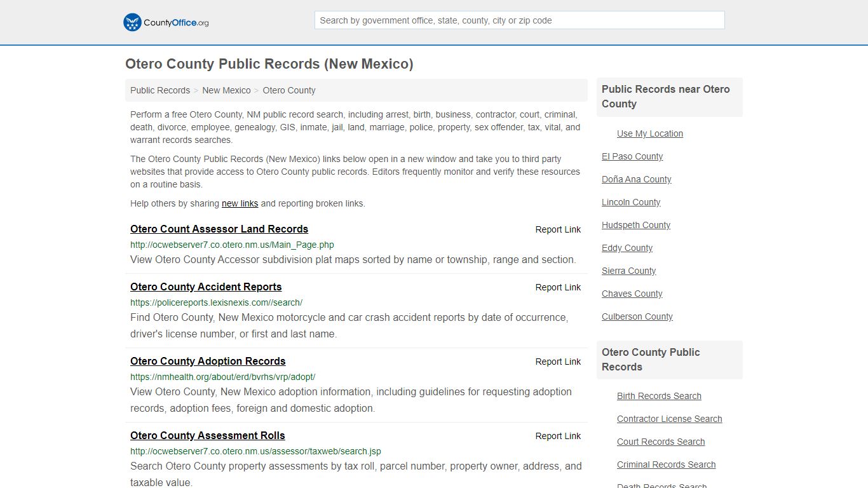Image resolution: width=868 pixels, height=488 pixels.
Task: Open Otero County Accident Reports
Action: 206,287
